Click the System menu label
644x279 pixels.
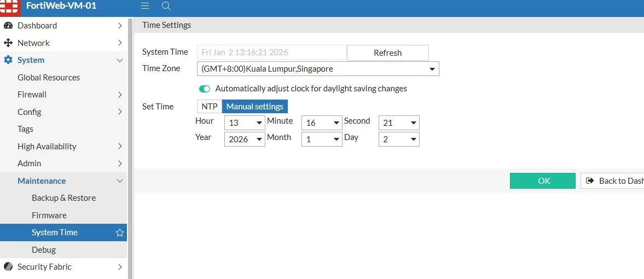pos(31,60)
